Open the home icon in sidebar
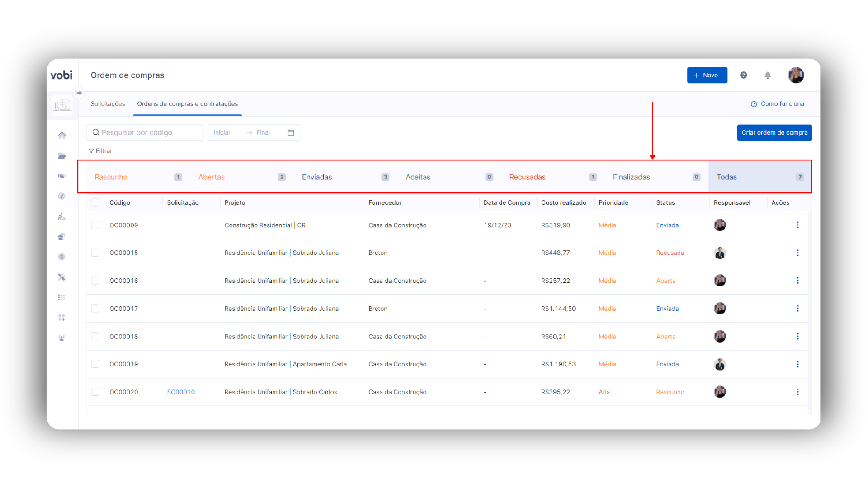The width and height of the screenshot is (868, 488). tap(62, 136)
